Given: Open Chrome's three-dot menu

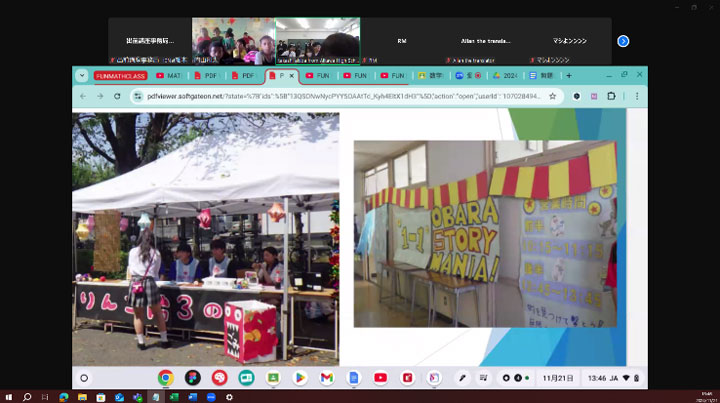Looking at the screenshot, I should point(637,96).
